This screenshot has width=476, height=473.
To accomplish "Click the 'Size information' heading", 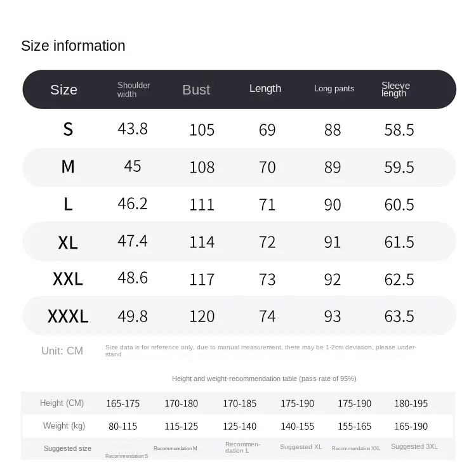I will tap(73, 46).
